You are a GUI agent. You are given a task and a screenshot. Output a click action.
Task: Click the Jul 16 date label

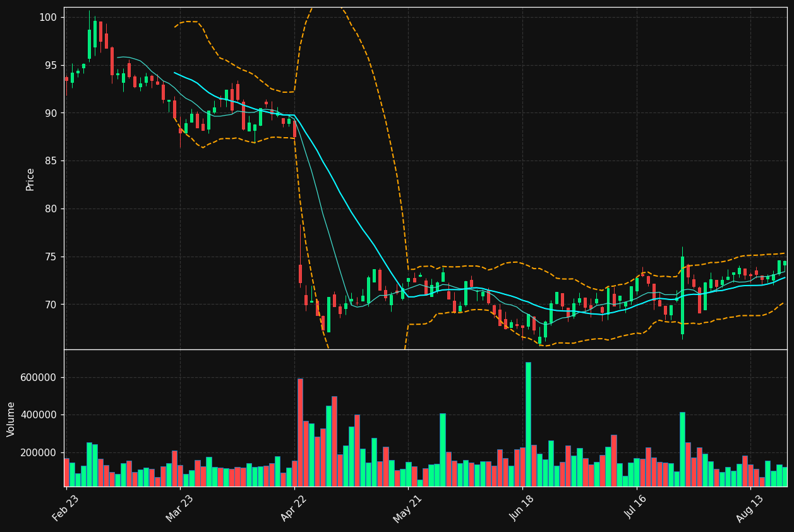coord(636,508)
